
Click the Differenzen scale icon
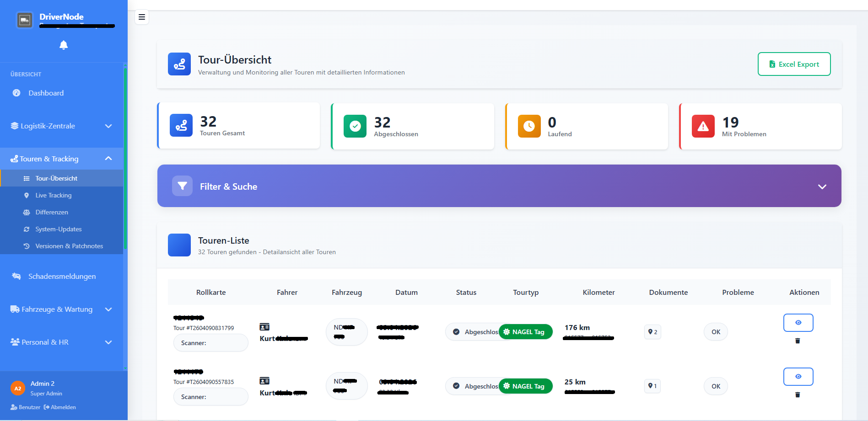pyautogui.click(x=27, y=212)
